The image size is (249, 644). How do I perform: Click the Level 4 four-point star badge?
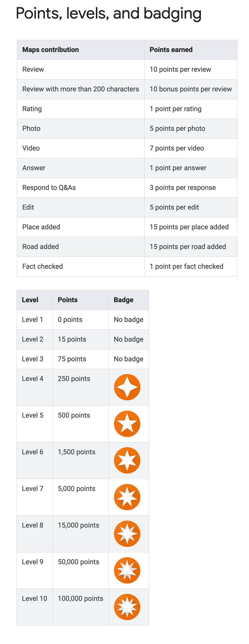[x=127, y=387]
